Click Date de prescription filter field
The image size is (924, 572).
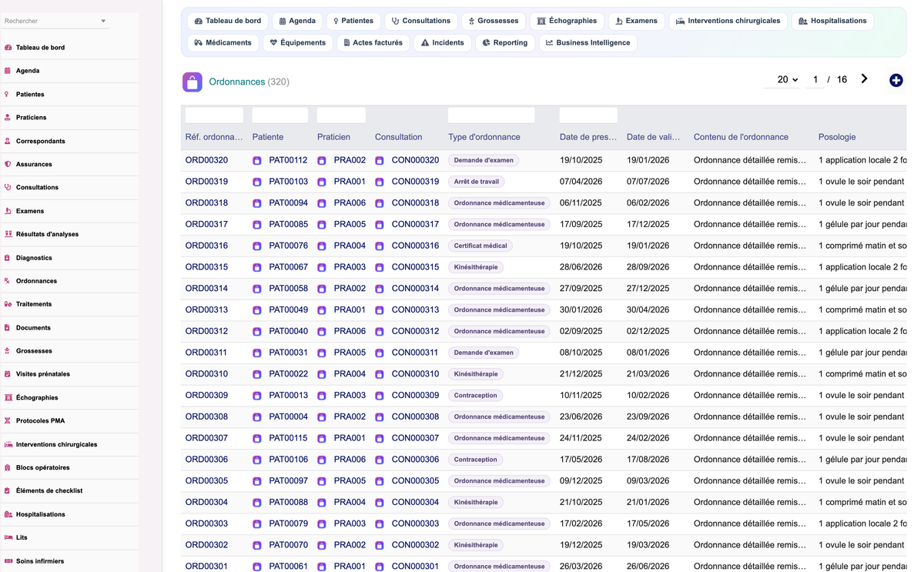(x=588, y=115)
